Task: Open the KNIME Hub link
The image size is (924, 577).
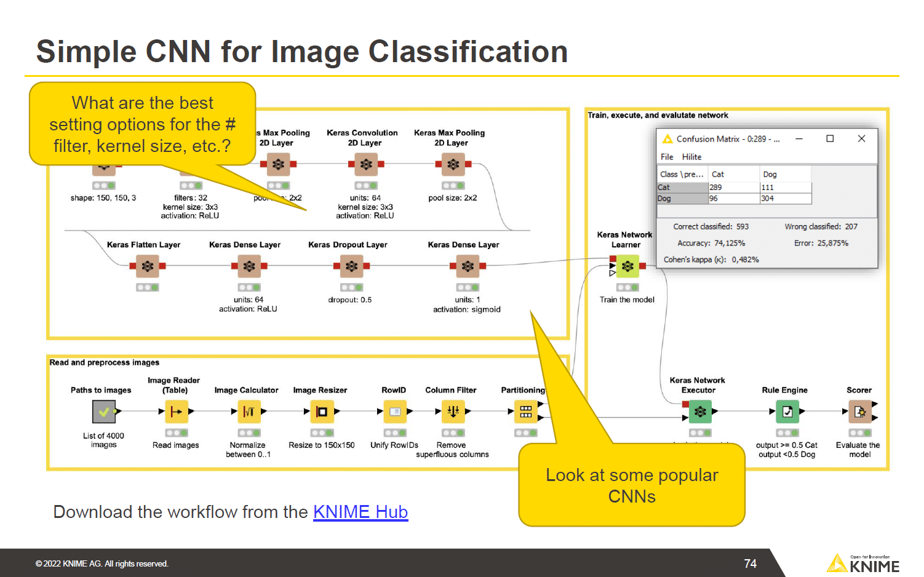Action: pyautogui.click(x=360, y=512)
